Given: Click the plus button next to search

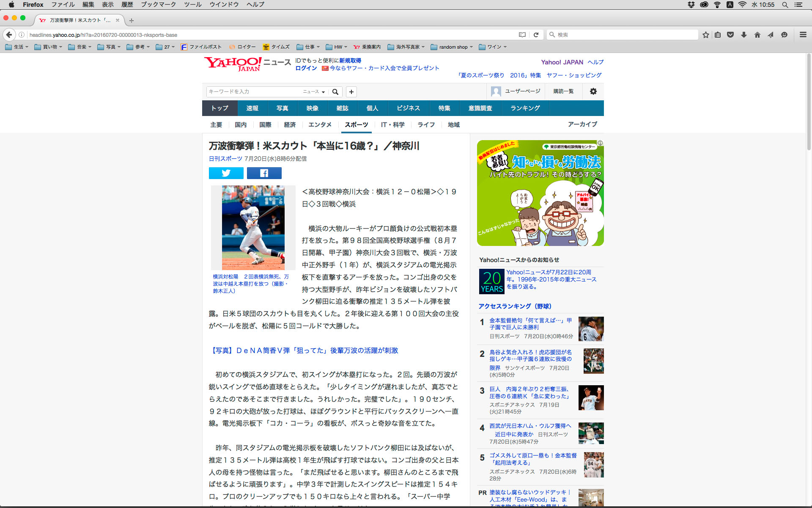Looking at the screenshot, I should coord(351,92).
